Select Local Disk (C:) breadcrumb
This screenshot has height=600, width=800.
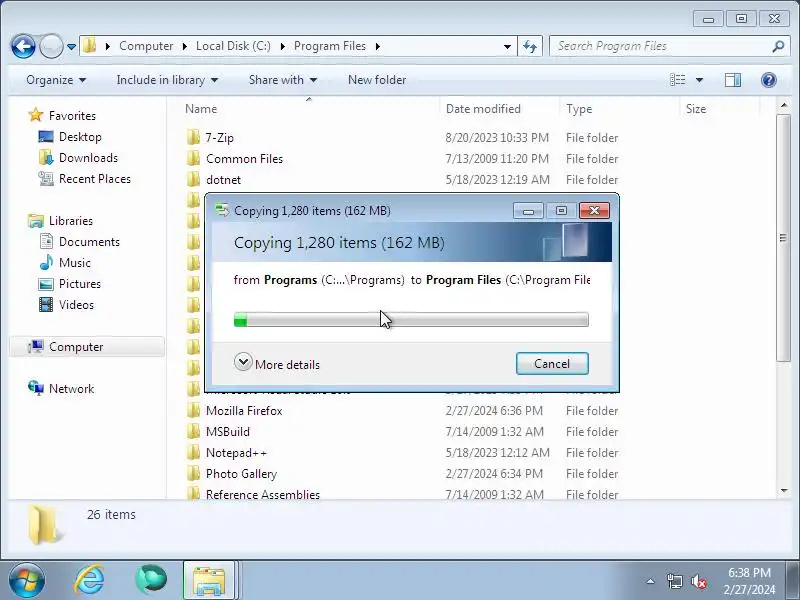click(233, 46)
